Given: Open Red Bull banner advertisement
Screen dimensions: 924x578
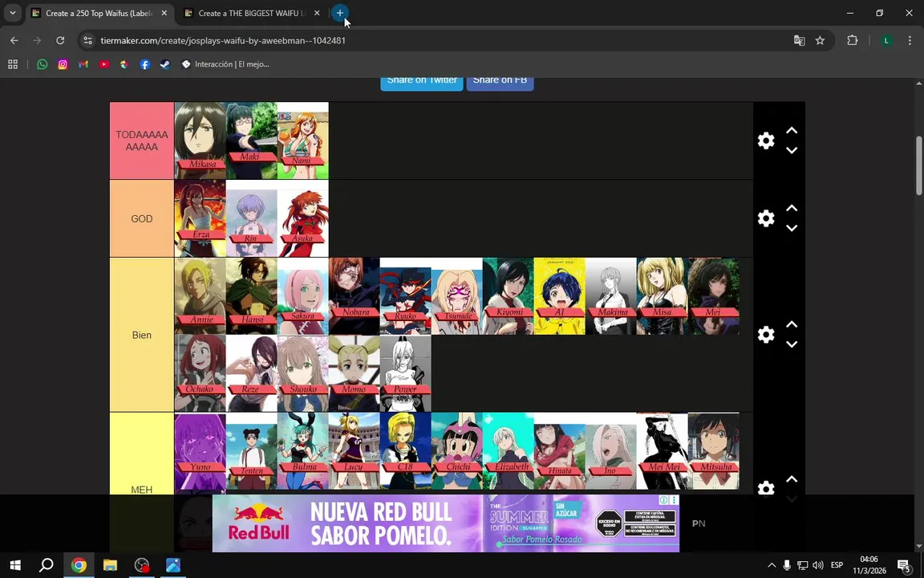Looking at the screenshot, I should 445,523.
